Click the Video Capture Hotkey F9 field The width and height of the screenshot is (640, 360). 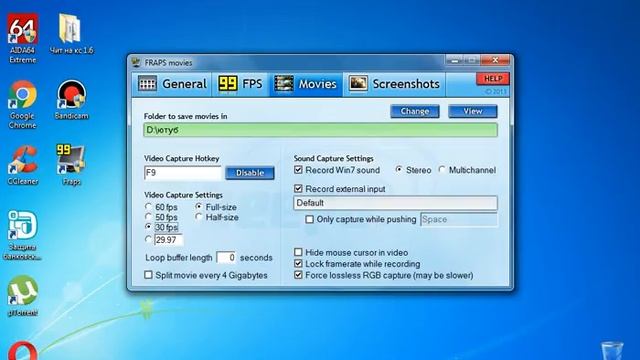[x=183, y=173]
